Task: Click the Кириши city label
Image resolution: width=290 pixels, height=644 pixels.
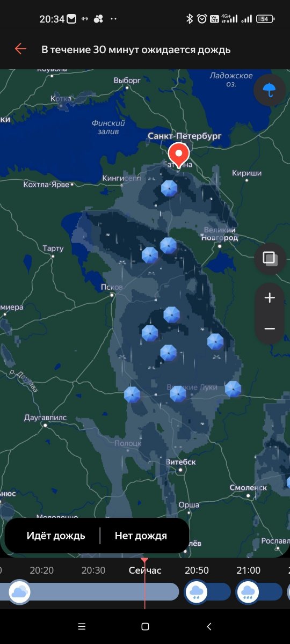Action: (247, 173)
